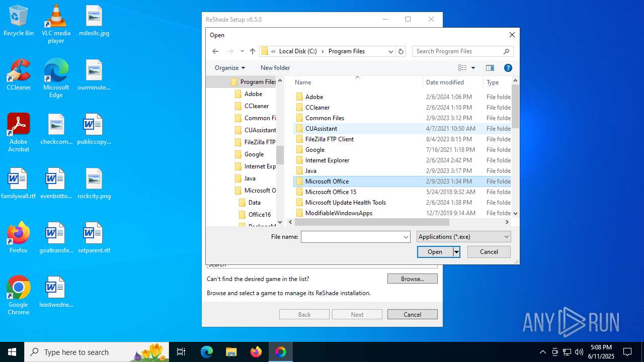Select Microsoft Update Health Tools folder

tap(346, 203)
